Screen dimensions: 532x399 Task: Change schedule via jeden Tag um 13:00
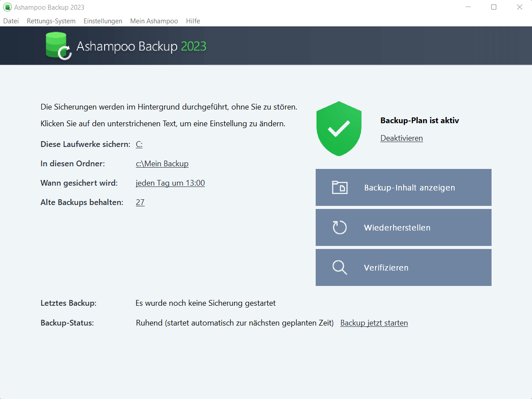click(170, 183)
